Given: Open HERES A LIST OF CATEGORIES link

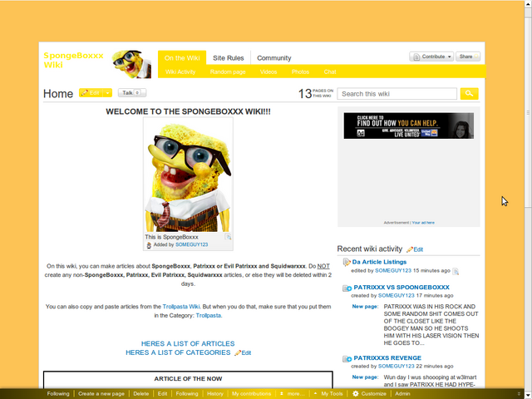Looking at the screenshot, I should [178, 352].
